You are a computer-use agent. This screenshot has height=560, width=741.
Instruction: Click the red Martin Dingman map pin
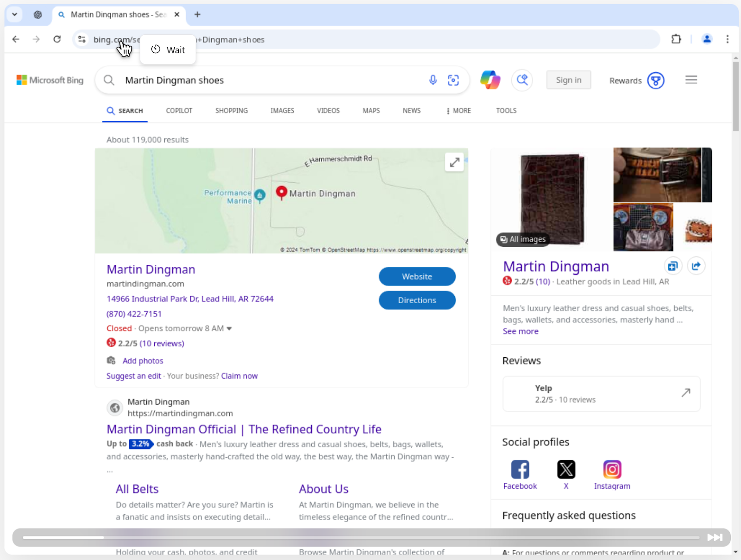(281, 193)
